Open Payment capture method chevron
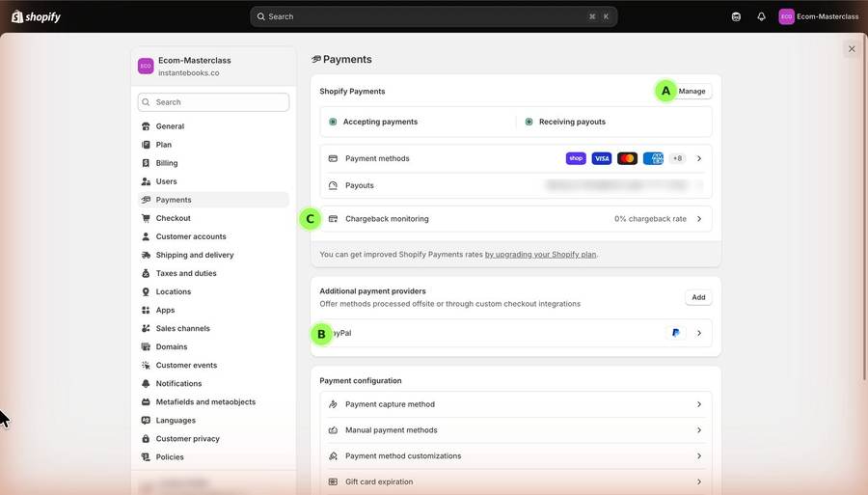Viewport: 868px width, 495px height. (699, 404)
